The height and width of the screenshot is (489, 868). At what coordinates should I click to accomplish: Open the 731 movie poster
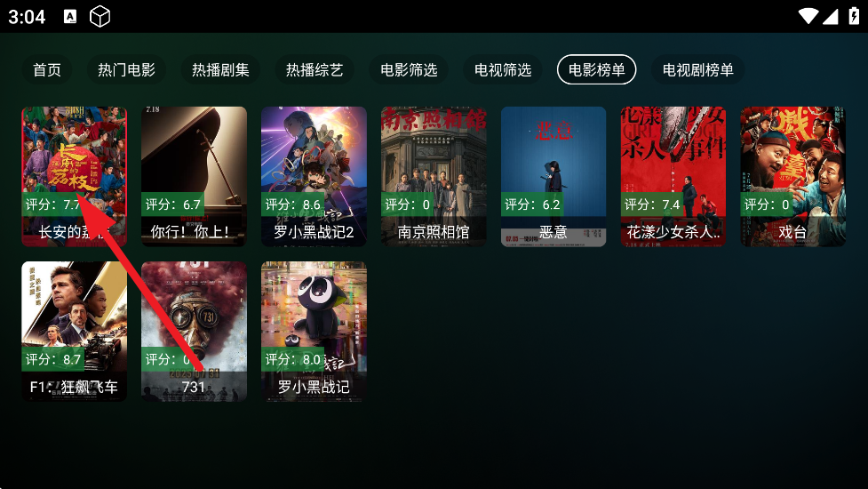coord(194,332)
